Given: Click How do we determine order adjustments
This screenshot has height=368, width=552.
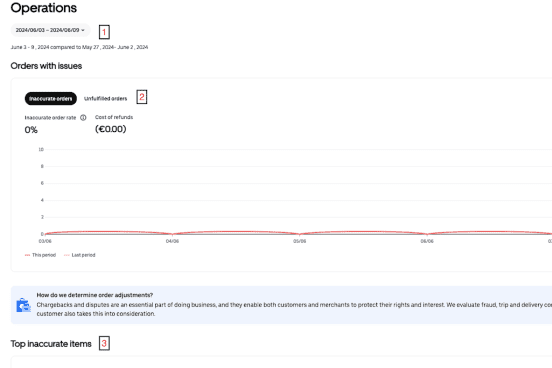Looking at the screenshot, I should [x=95, y=295].
